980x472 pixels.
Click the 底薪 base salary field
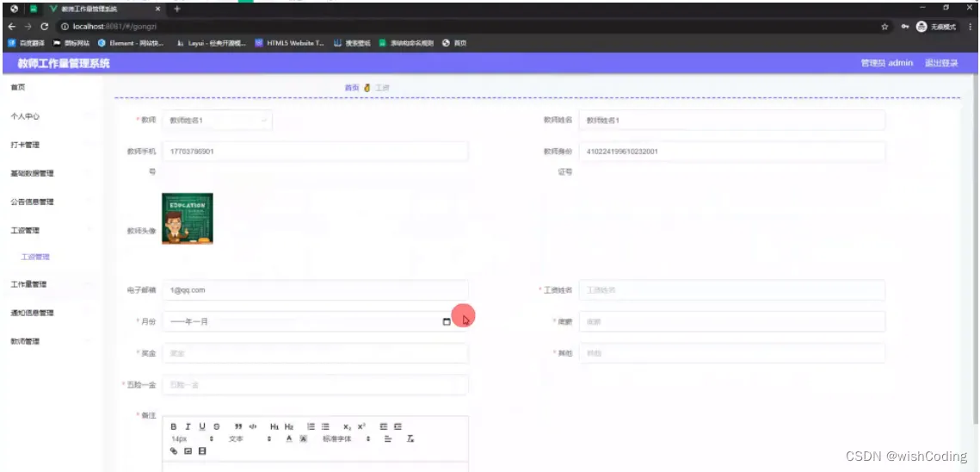(732, 322)
